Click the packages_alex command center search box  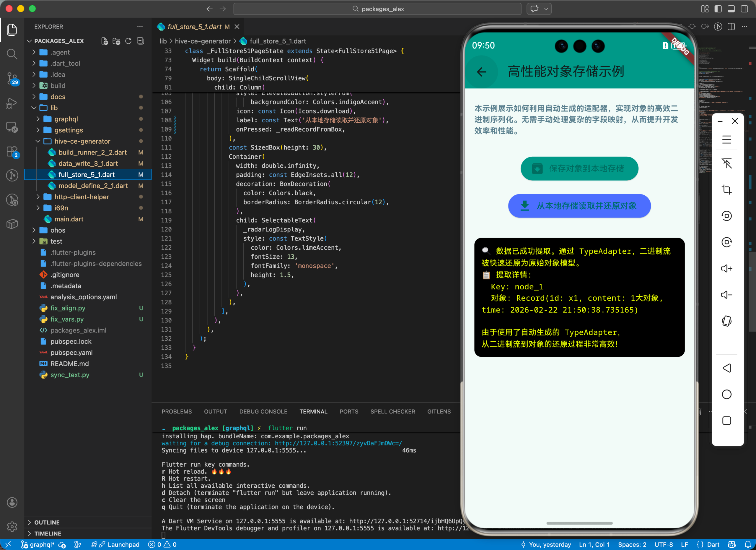(x=377, y=9)
